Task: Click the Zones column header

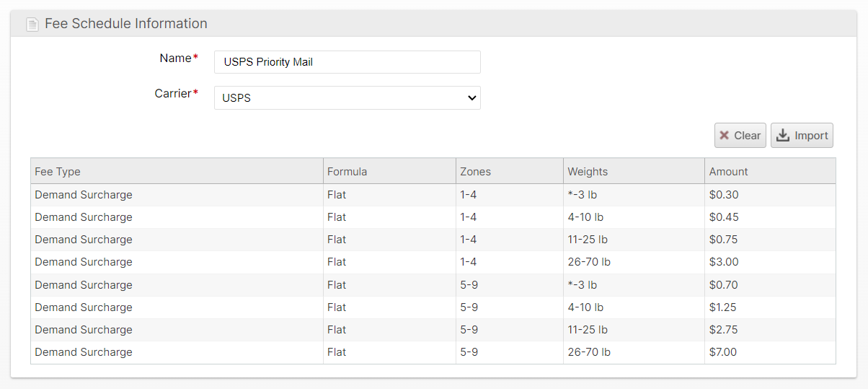Action: point(475,172)
